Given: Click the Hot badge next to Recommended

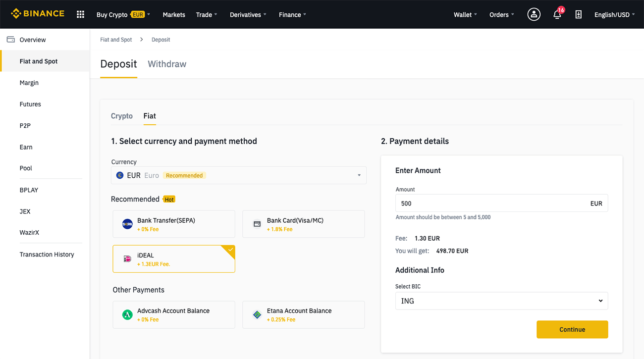Looking at the screenshot, I should click(x=169, y=199).
